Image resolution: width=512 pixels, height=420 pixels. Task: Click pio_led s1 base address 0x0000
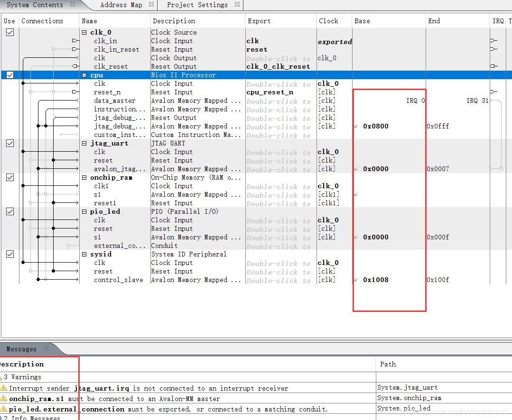[x=376, y=237]
